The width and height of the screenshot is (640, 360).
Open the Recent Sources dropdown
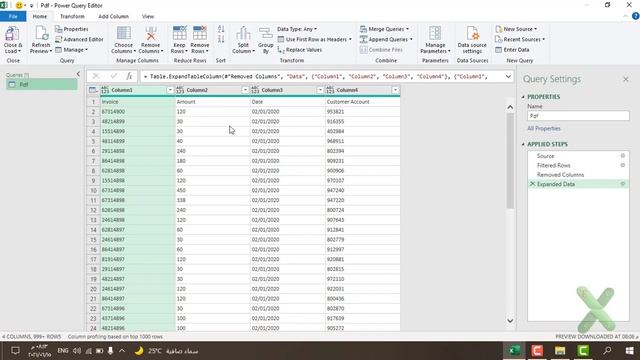point(520,39)
